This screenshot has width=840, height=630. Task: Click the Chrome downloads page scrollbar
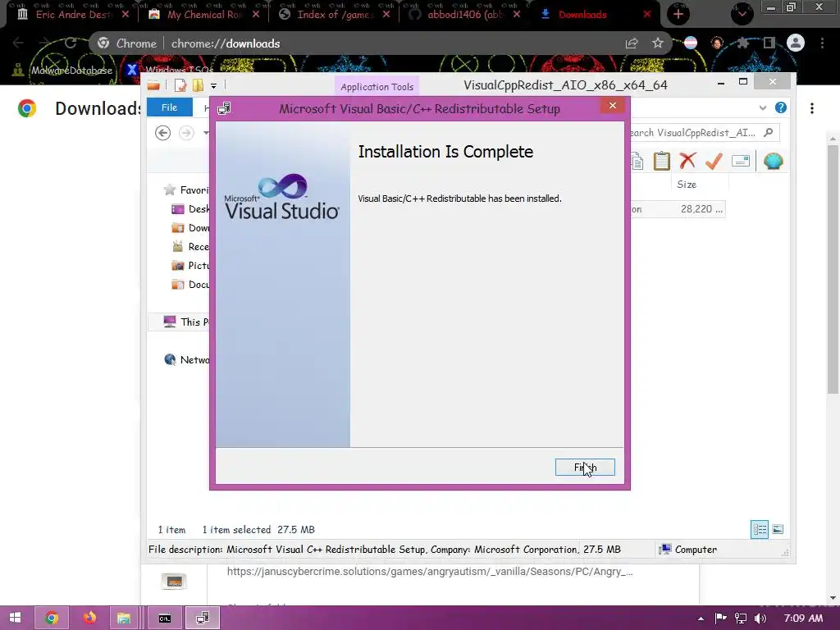833,269
